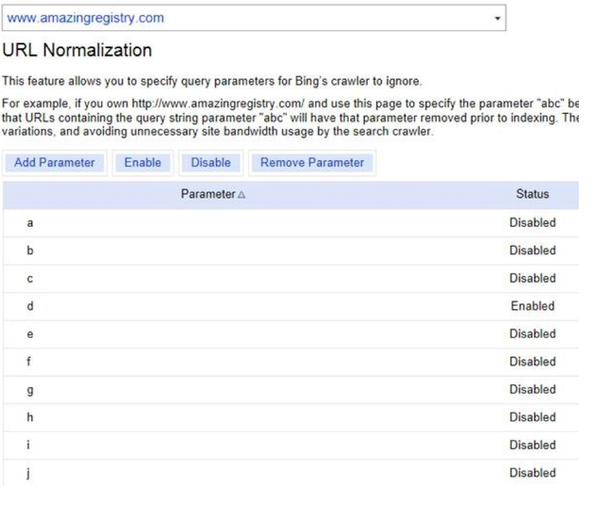Select parameter row "c"
This screenshot has width=600, height=505.
coord(291,279)
